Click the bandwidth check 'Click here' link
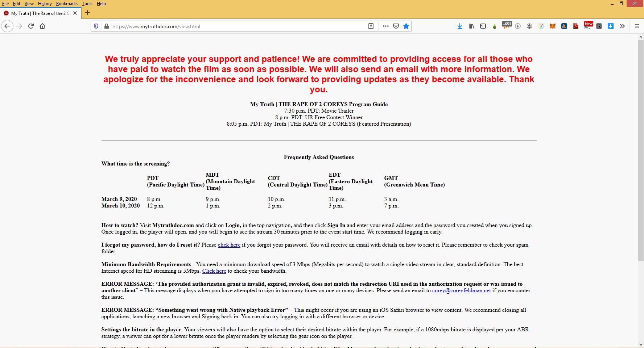644x348 pixels. [214, 271]
